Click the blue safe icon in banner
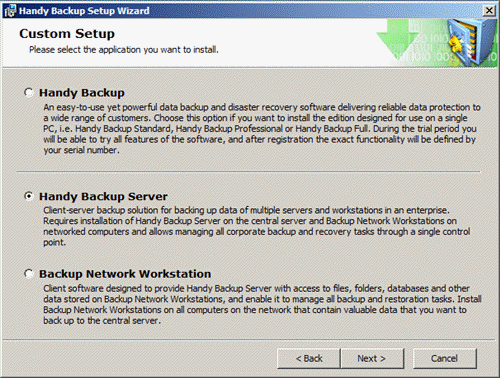The image size is (500, 378). click(471, 42)
